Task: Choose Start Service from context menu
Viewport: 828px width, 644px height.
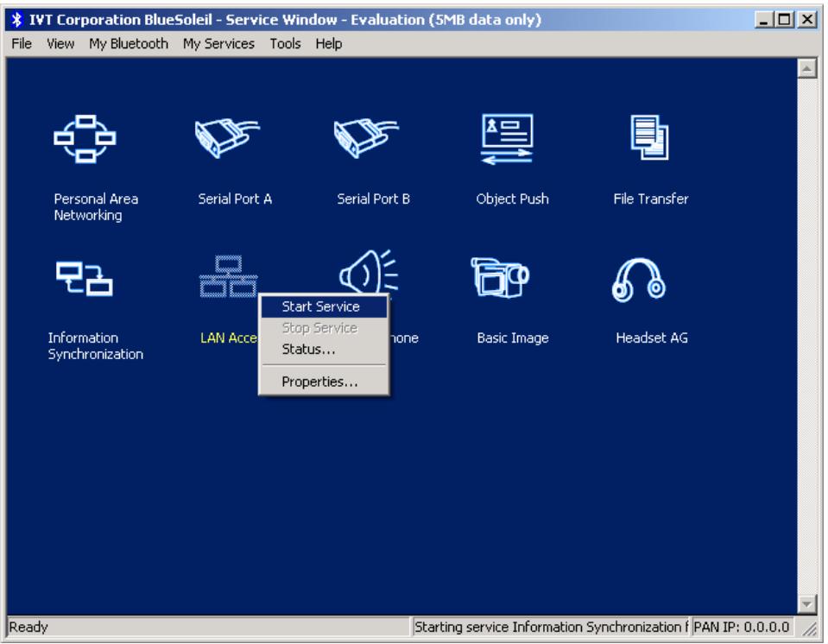Action: pos(325,306)
